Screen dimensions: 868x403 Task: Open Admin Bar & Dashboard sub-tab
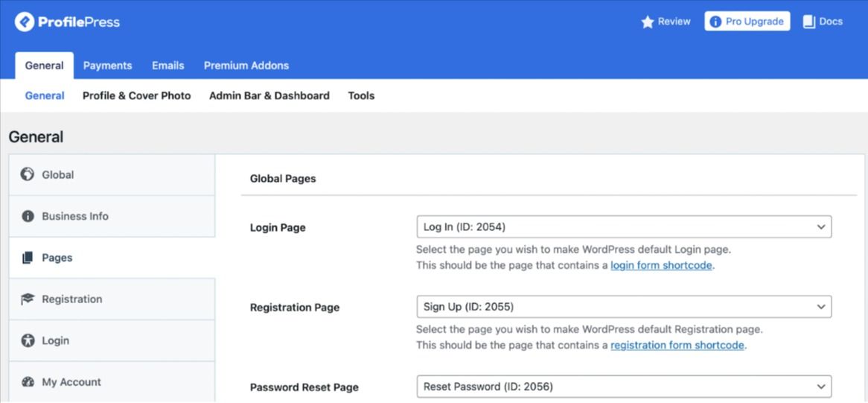pyautogui.click(x=269, y=95)
